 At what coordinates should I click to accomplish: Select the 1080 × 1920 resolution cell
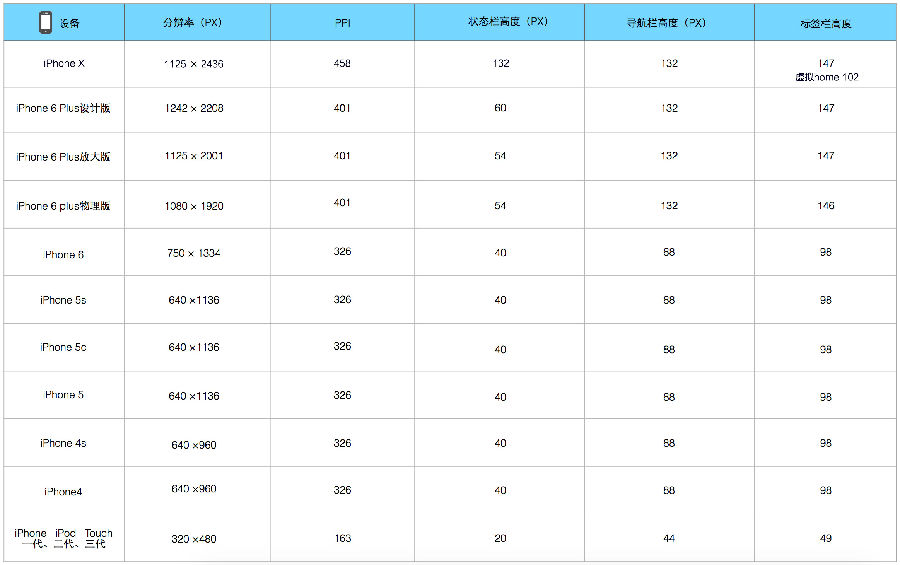coord(194,206)
